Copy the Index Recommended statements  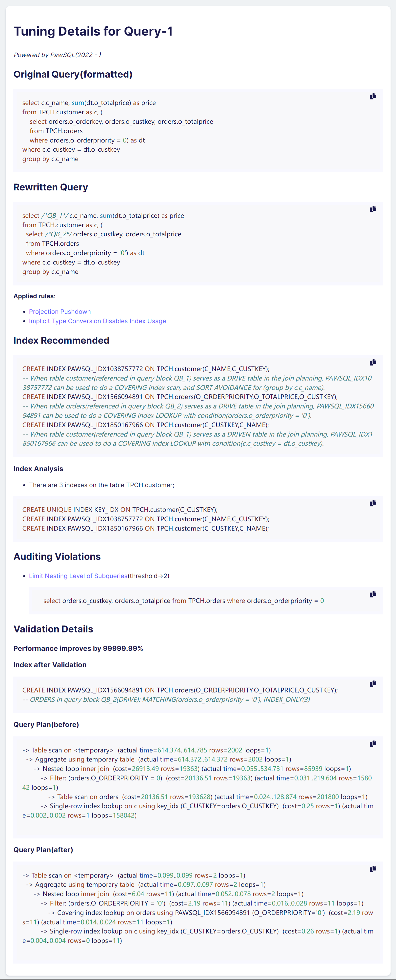372,362
